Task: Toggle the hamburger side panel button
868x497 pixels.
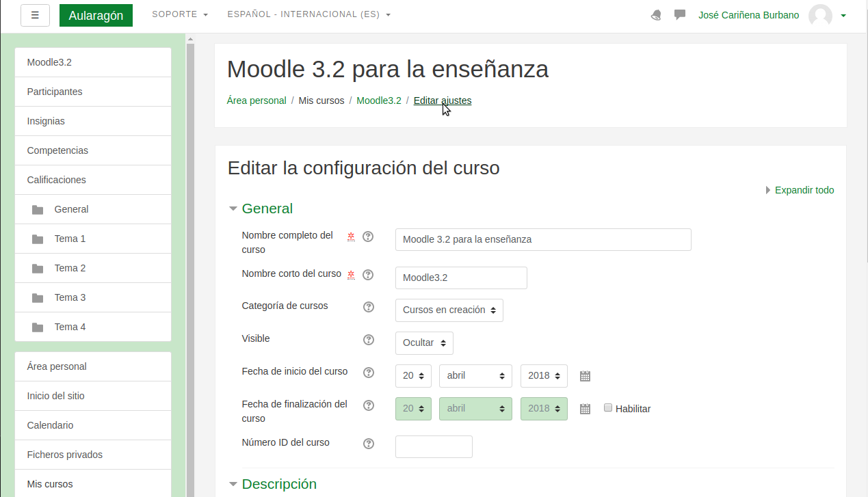Action: [35, 15]
